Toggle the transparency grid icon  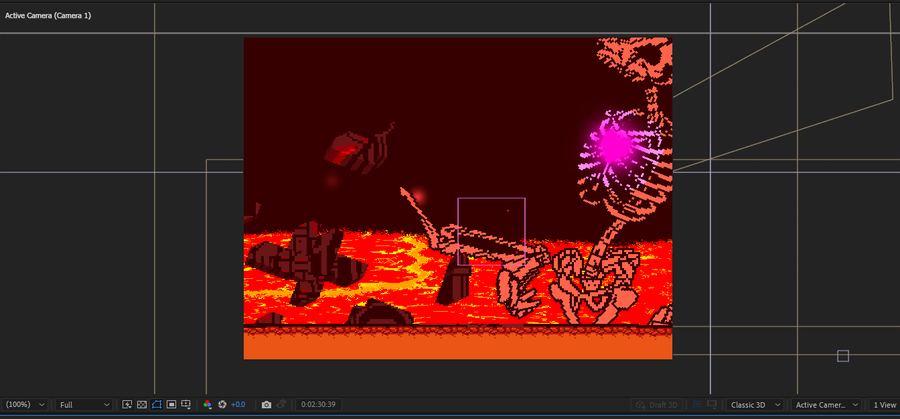142,405
